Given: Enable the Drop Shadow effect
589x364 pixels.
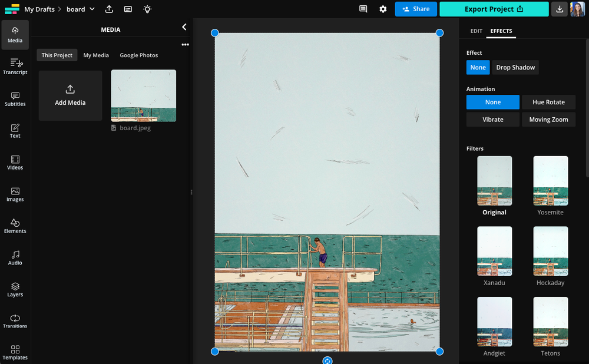Looking at the screenshot, I should coord(515,67).
